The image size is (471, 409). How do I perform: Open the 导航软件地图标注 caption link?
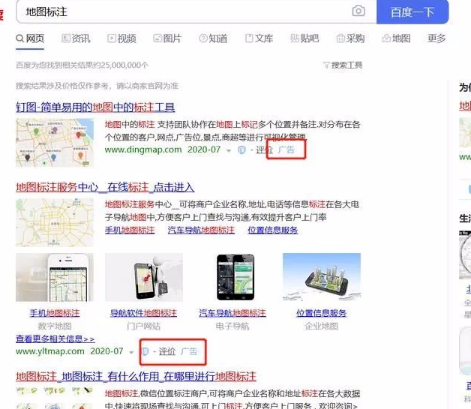[144, 313]
